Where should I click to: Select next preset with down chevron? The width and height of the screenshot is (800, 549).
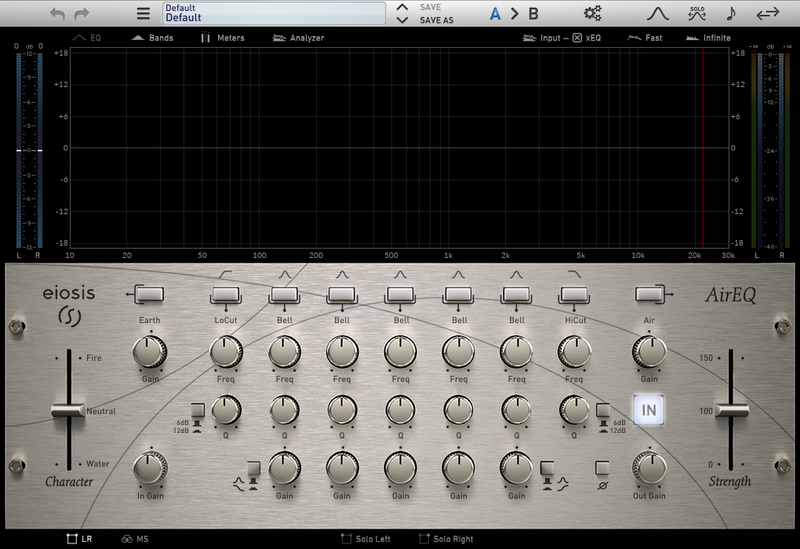click(x=402, y=20)
